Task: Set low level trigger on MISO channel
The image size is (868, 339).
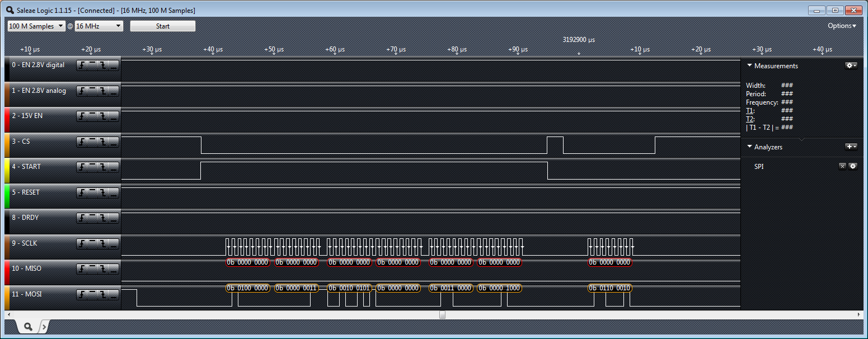Action: click(x=114, y=269)
